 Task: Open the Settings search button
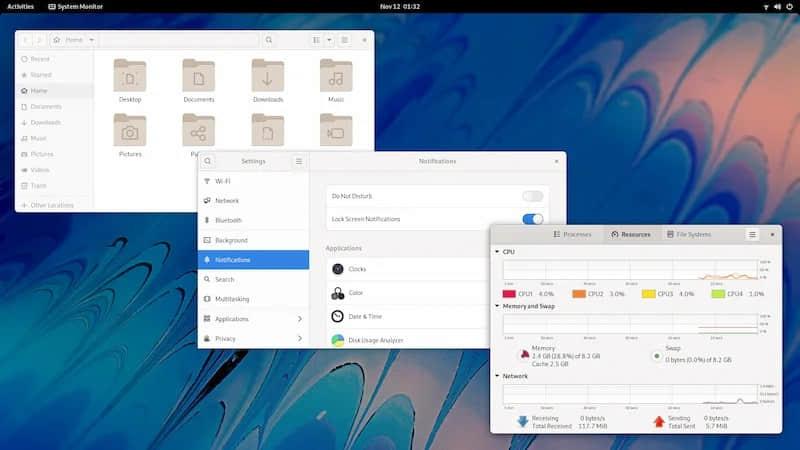click(x=208, y=161)
